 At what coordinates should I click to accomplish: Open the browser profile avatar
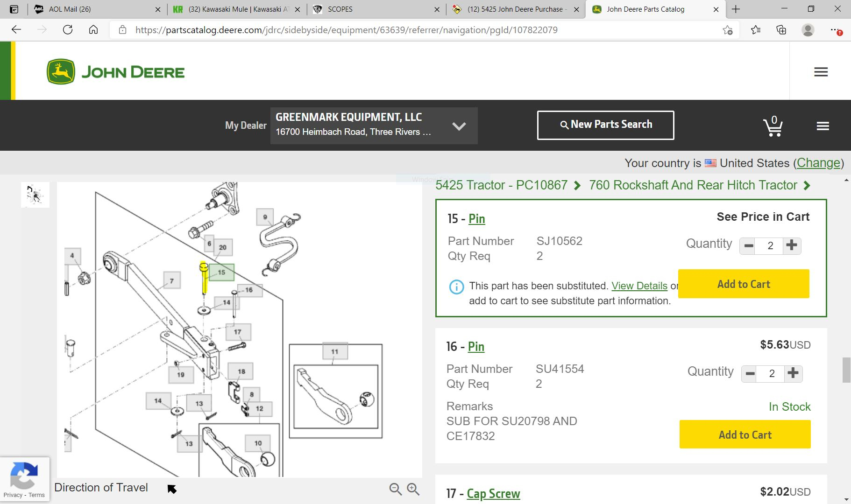(808, 30)
